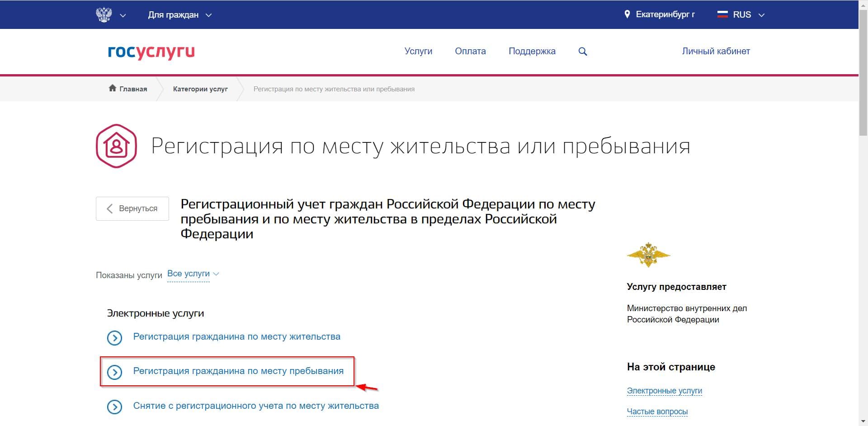Open the Услуги menu item
868x426 pixels.
[x=418, y=51]
